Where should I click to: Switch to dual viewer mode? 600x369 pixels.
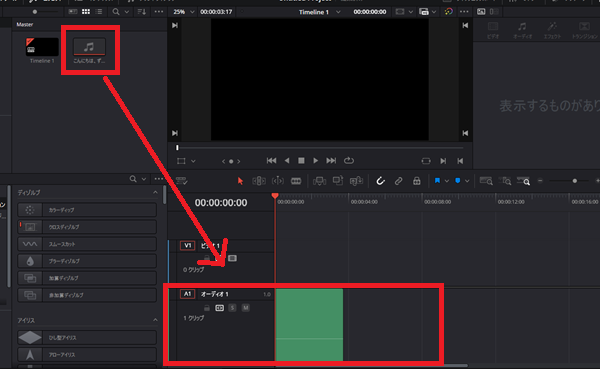494,11
